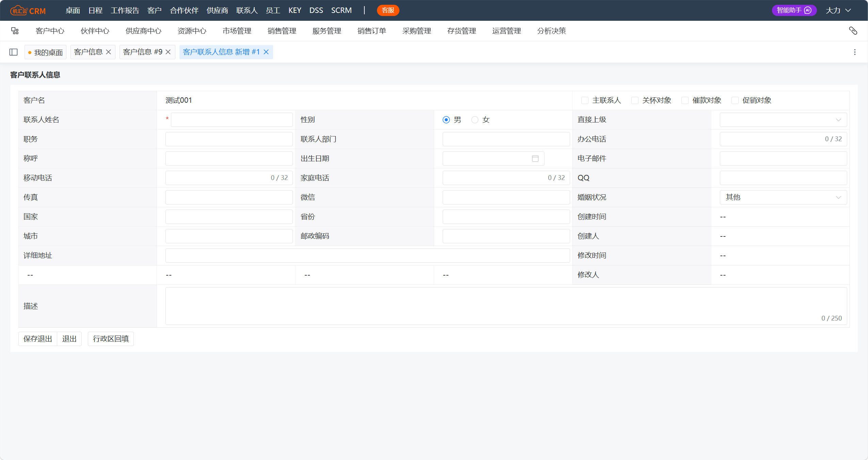Expand the 直接上级 dropdown

tap(783, 120)
